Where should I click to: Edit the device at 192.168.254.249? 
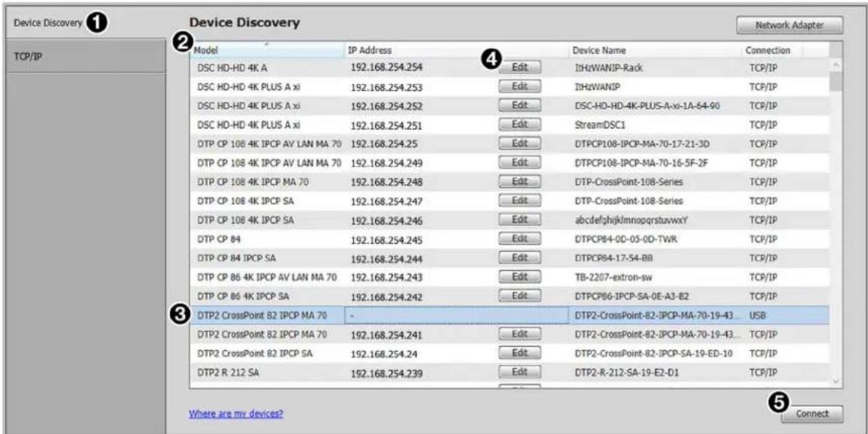click(520, 163)
